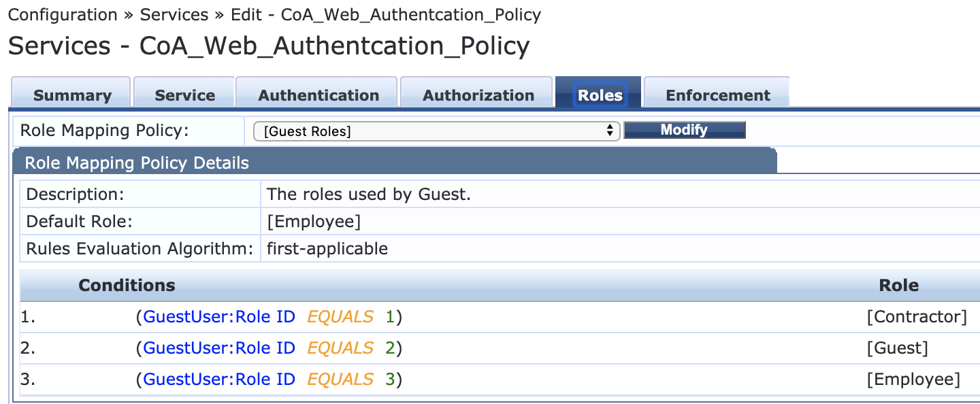The image size is (980, 404).
Task: Open the Summary tab
Action: click(x=72, y=95)
